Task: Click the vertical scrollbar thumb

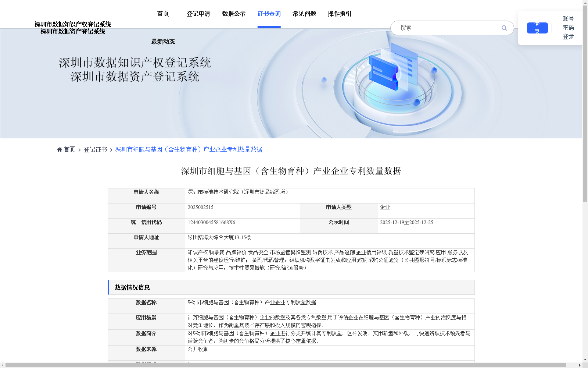Action: (x=585, y=103)
